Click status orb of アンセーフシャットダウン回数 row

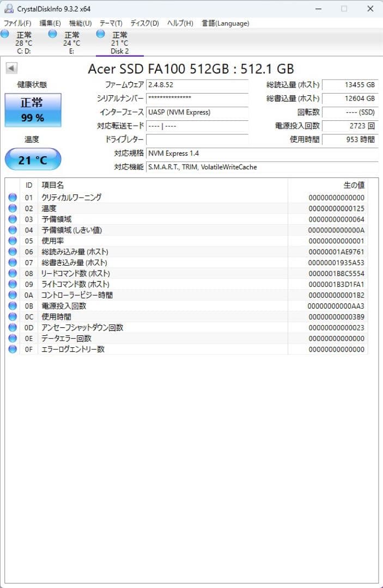pos(13,327)
